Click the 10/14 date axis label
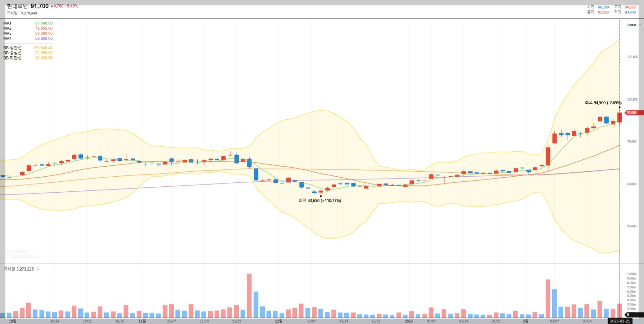The height and width of the screenshot is (324, 644). click(55, 321)
